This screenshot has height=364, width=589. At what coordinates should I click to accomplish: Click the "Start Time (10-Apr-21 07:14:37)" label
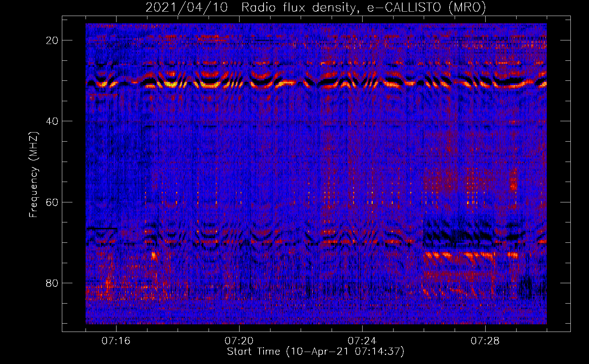point(316,352)
